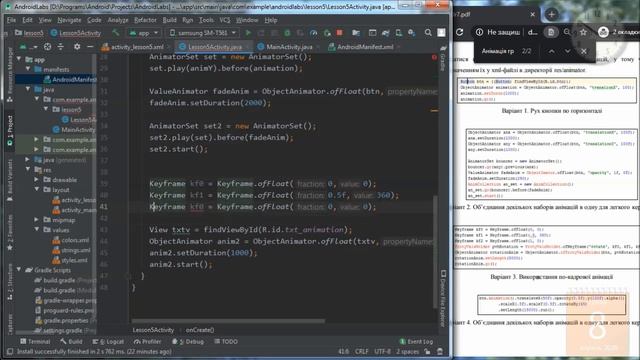Viewport: 640px width, 360px height.
Task: Open the Event Log
Action: coord(416,342)
